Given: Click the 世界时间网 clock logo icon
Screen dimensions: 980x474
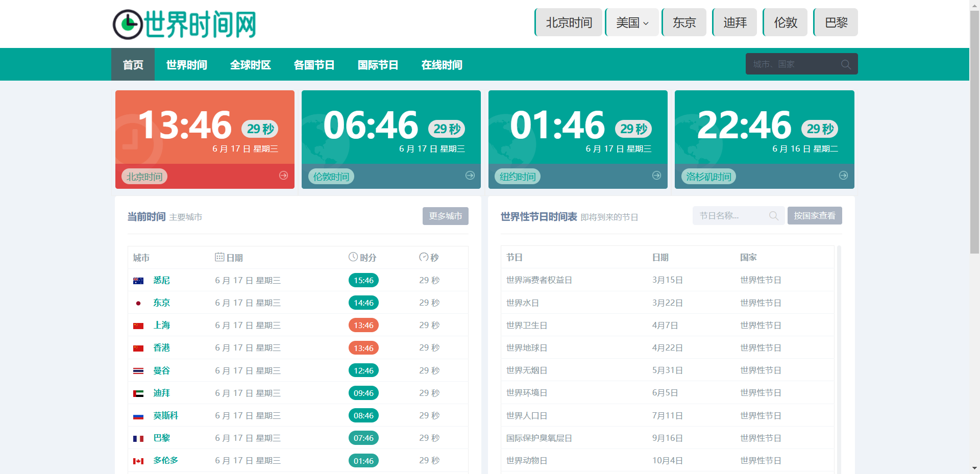Looking at the screenshot, I should [x=128, y=24].
